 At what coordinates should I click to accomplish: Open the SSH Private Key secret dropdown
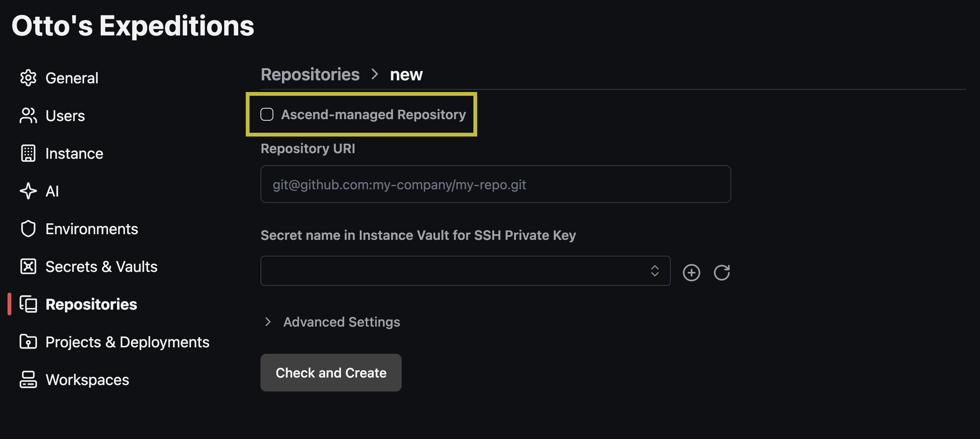tap(465, 271)
